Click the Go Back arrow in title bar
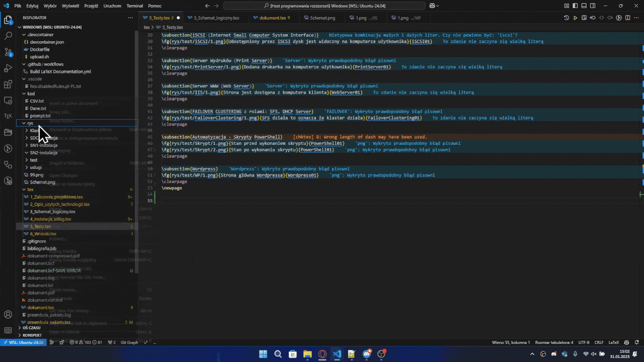The height and width of the screenshot is (362, 644). coord(207,6)
